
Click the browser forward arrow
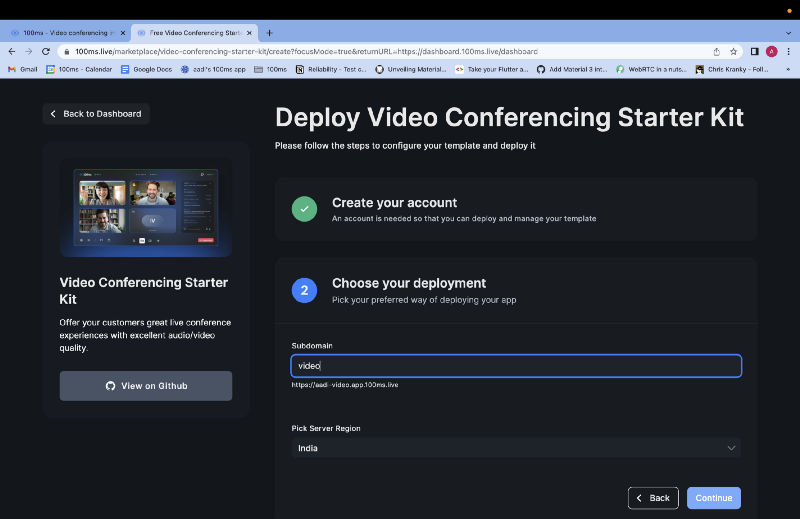coord(29,52)
